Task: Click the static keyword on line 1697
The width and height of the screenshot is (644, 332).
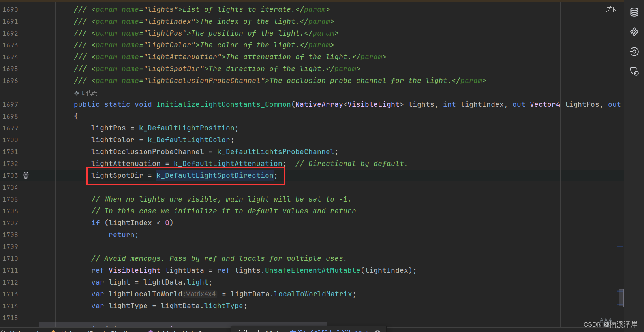Action: [x=117, y=104]
